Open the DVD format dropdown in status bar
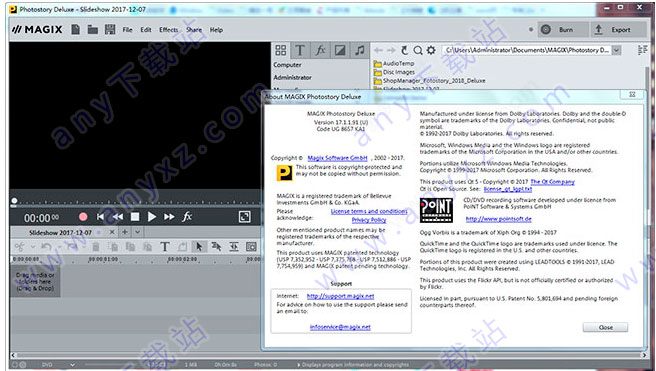 72,365
